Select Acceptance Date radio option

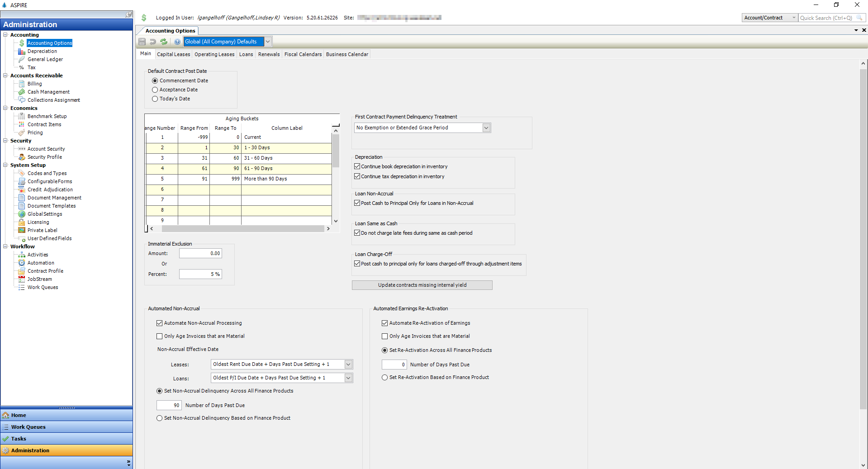tap(155, 90)
